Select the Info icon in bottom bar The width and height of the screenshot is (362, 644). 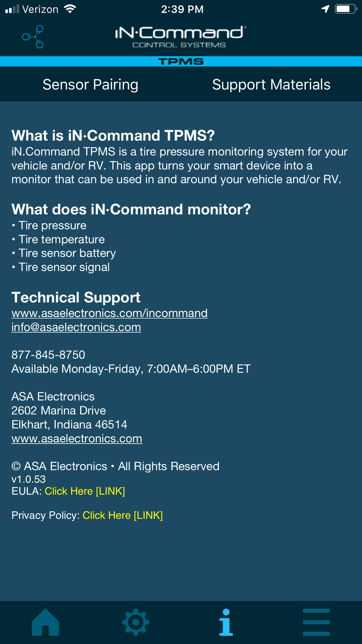(226, 622)
